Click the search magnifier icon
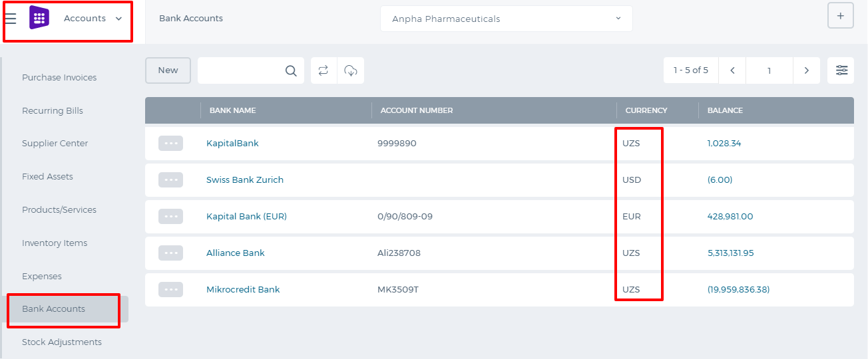Screen dimensions: 868x359 tap(291, 71)
